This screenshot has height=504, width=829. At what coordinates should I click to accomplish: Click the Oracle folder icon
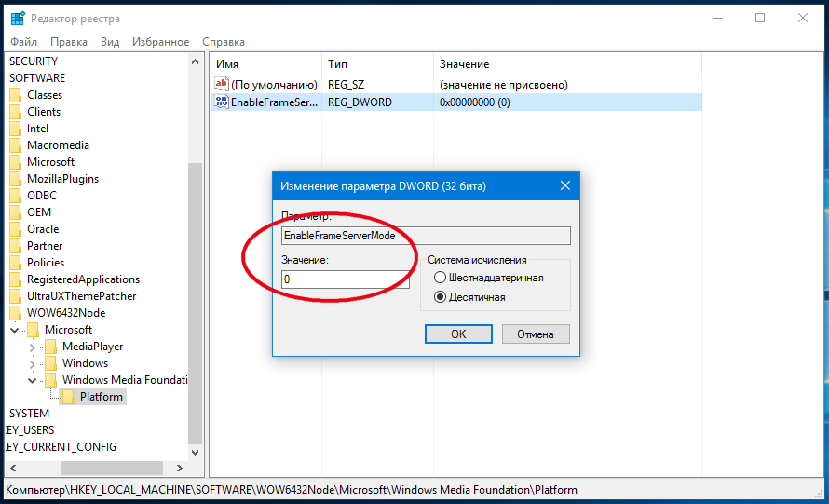tap(15, 229)
